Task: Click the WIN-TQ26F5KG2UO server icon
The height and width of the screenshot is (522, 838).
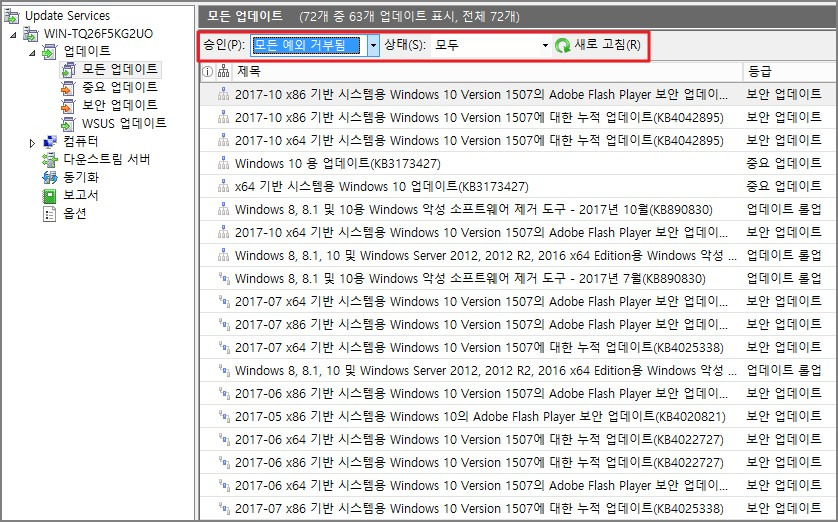Action: (30, 35)
